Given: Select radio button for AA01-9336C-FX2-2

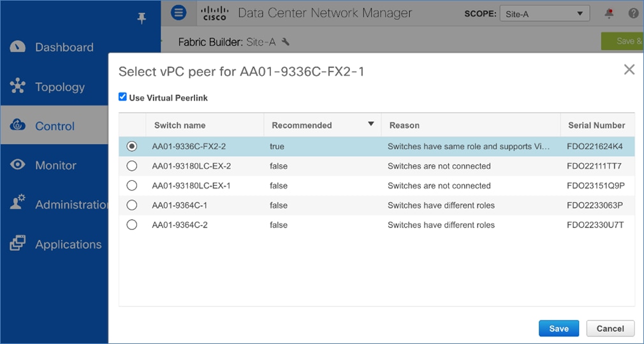Looking at the screenshot, I should coord(132,146).
